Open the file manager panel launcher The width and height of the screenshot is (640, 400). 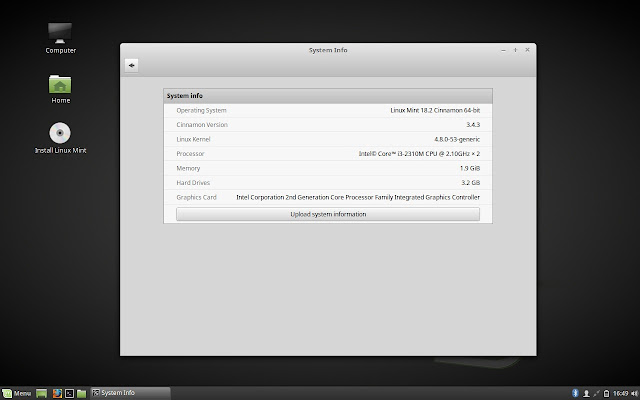point(82,393)
